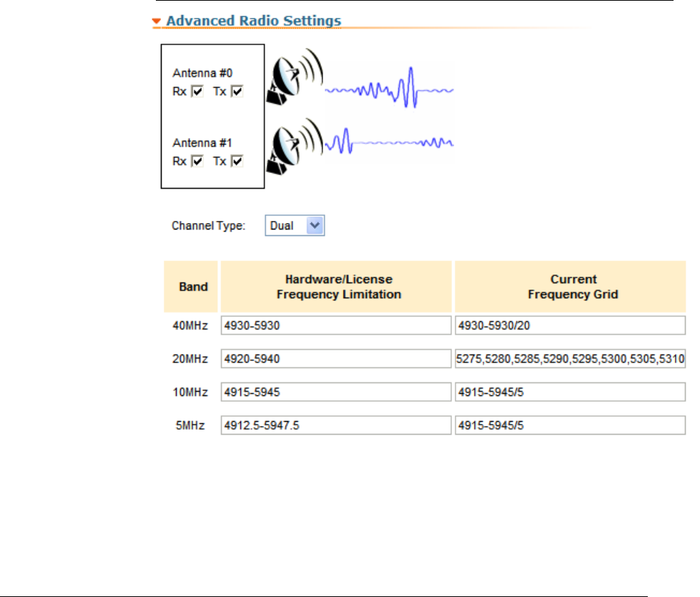Screen dimensions: 700x597
Task: Click the 10MHz current frequency grid field
Action: (x=570, y=392)
